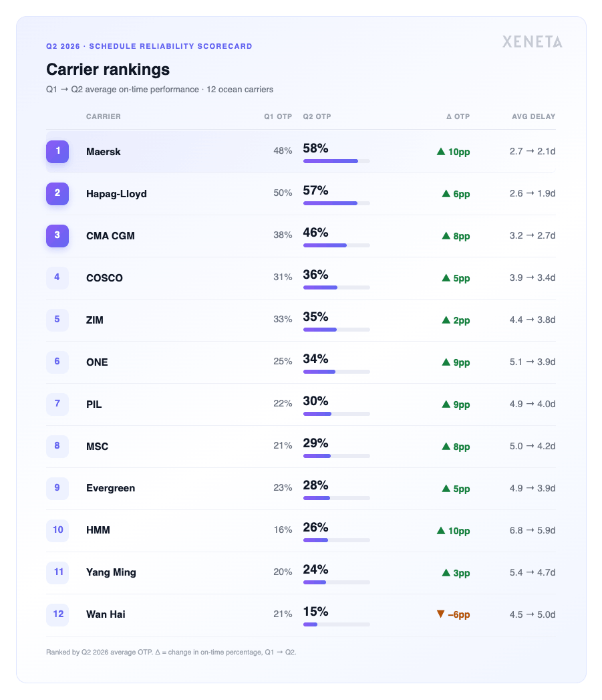Click Maersk's 58% Q2 OTP value

pos(315,148)
